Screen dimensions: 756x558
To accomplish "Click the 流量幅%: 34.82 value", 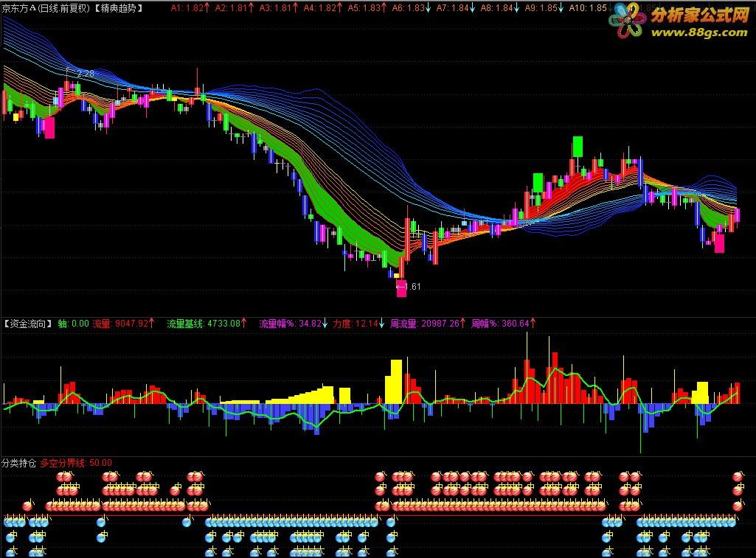I will coord(293,324).
